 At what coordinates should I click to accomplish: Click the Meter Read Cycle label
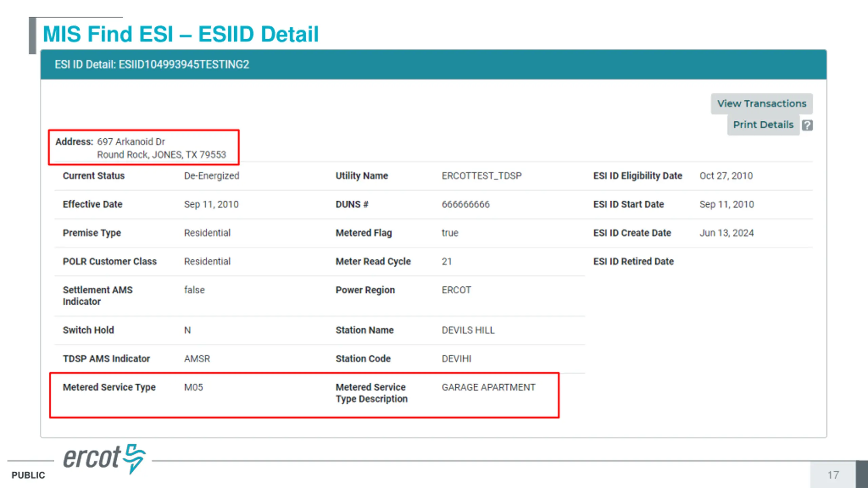pos(373,262)
